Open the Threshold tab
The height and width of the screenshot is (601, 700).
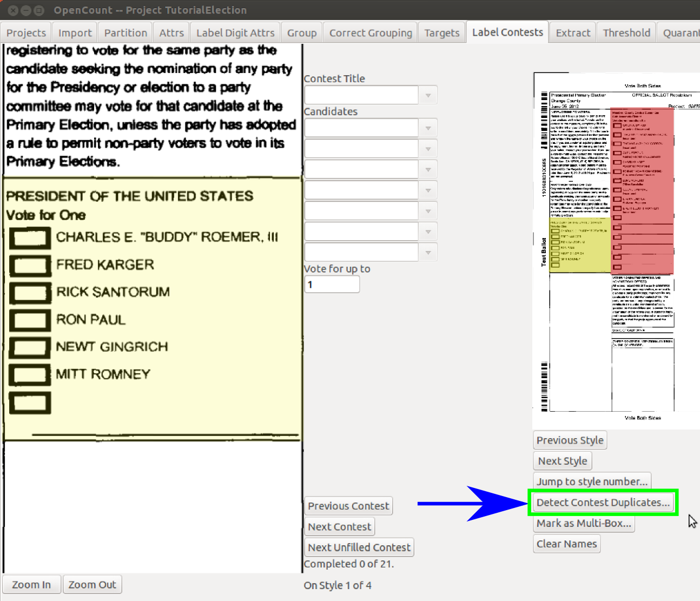[626, 33]
